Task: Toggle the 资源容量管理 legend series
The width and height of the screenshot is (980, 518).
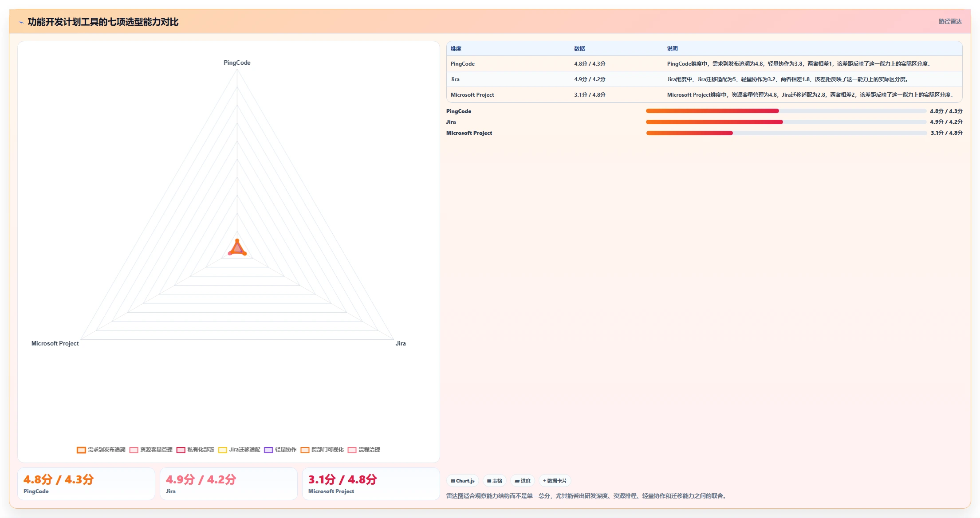Action: [x=151, y=450]
